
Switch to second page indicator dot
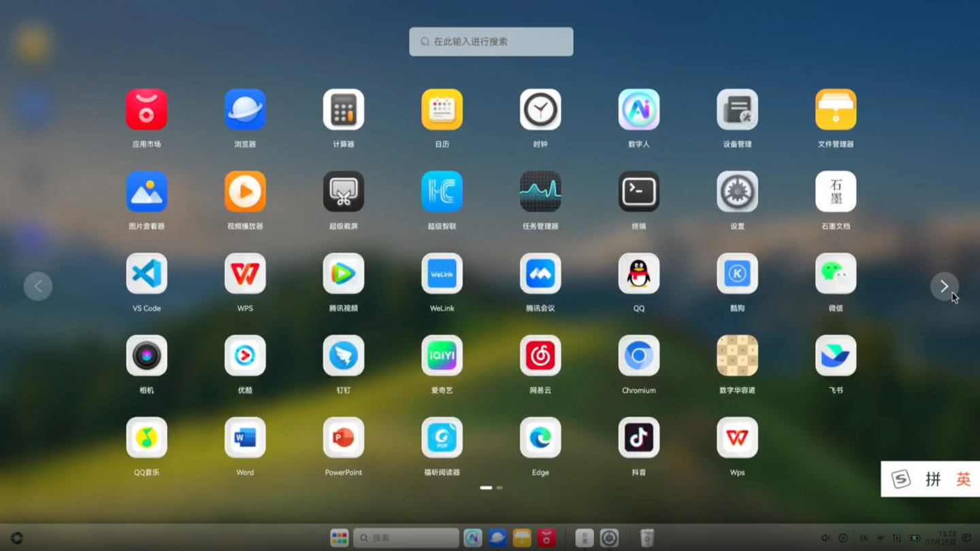pyautogui.click(x=500, y=488)
